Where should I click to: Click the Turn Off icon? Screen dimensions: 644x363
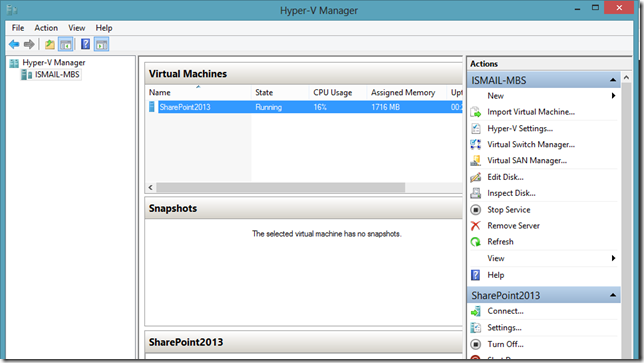click(476, 344)
